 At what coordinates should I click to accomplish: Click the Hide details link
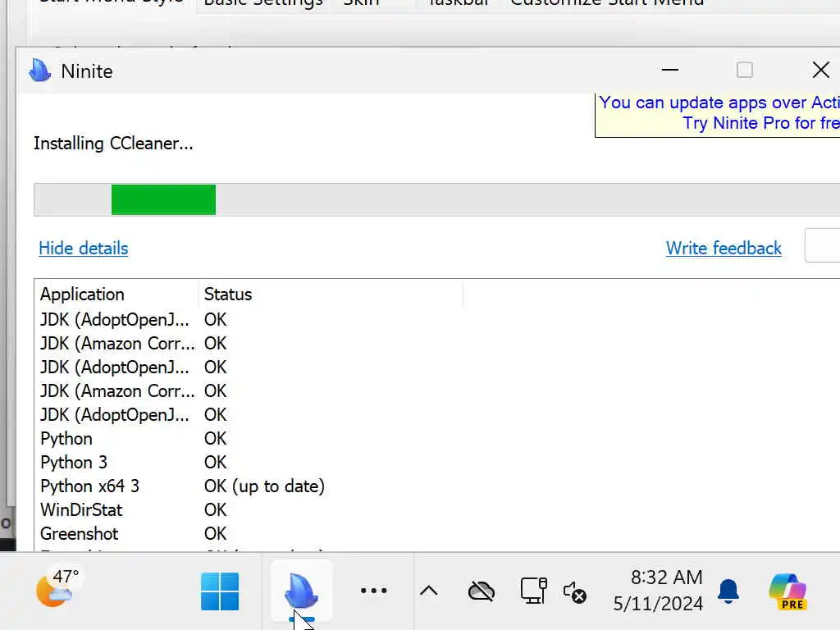point(84,248)
